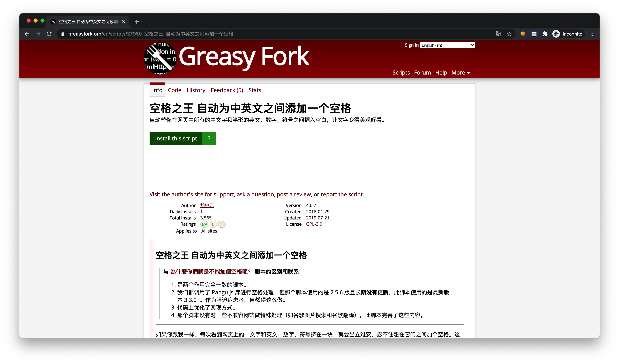Image resolution: width=619 pixels, height=364 pixels.
Task: Click the macOS window green fullscreen button
Action: click(x=42, y=21)
